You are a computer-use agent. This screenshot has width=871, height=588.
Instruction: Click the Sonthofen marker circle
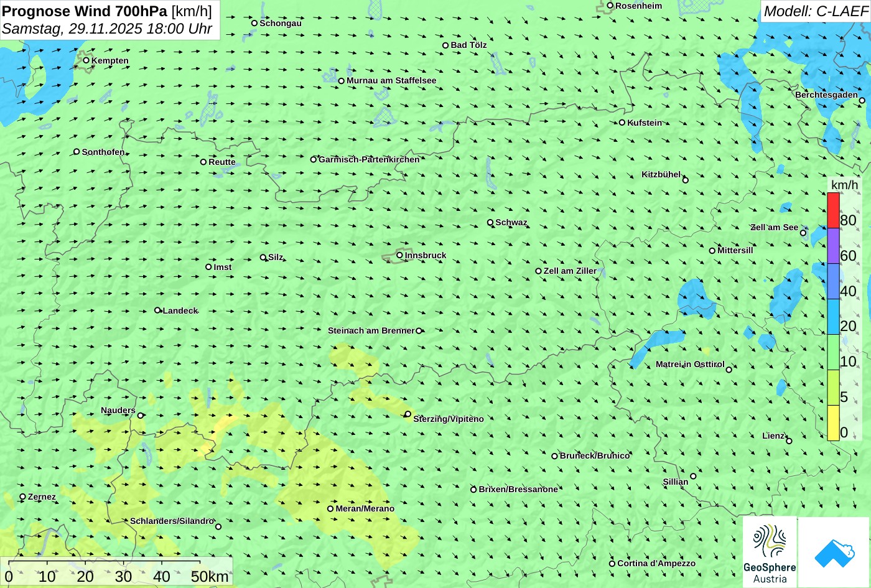point(77,152)
